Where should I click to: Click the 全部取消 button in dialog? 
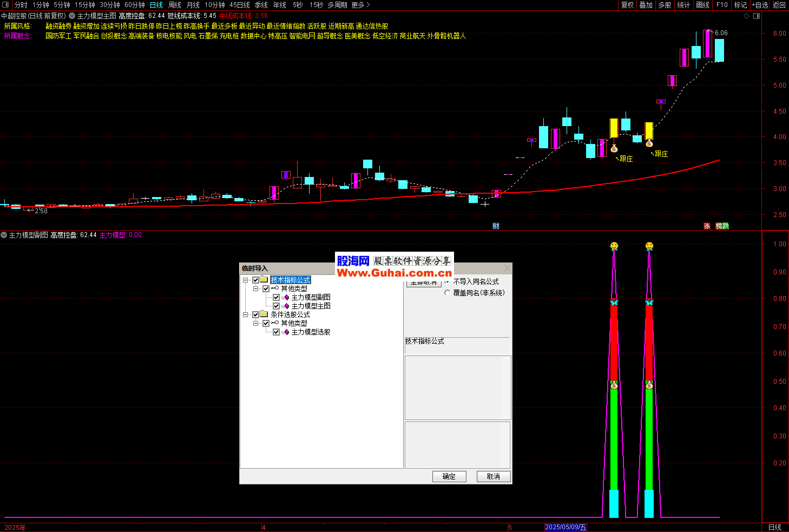424,283
